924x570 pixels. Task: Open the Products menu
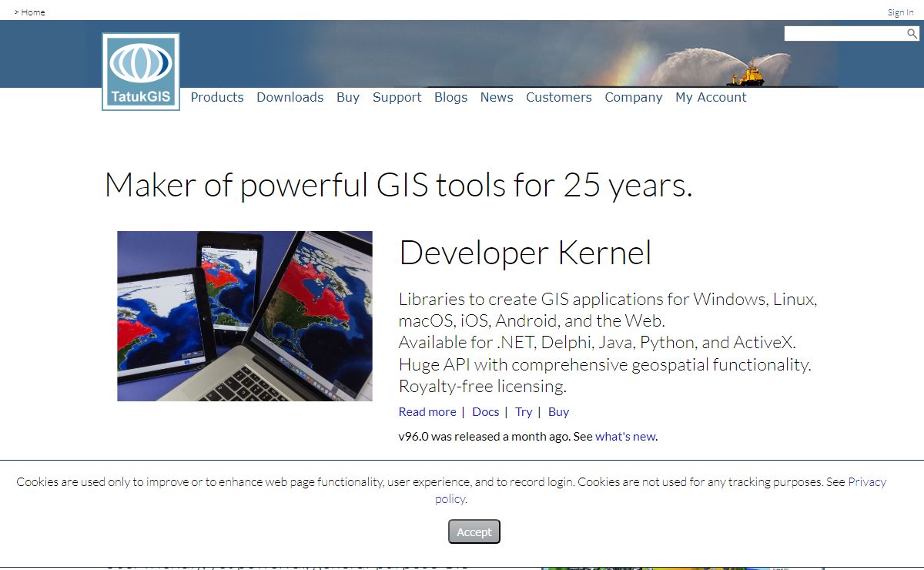coord(217,97)
